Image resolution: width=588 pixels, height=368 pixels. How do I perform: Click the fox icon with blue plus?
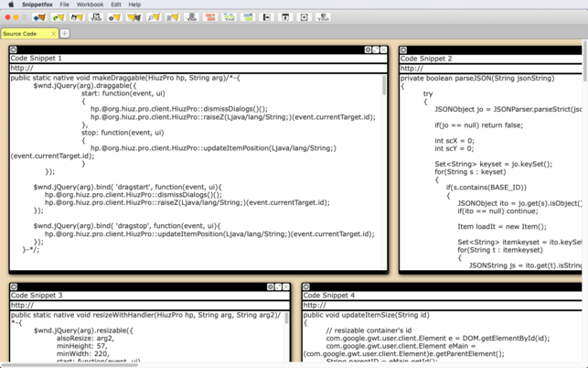pyautogui.click(x=39, y=17)
